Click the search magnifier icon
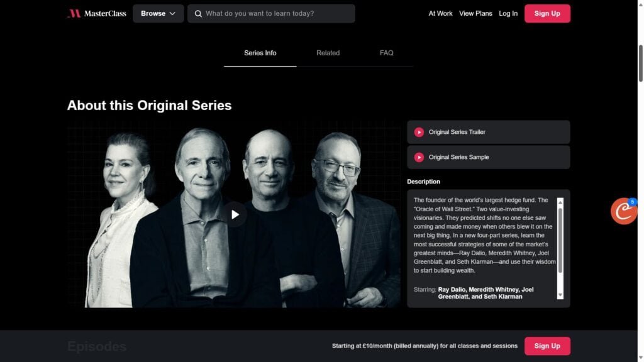This screenshot has width=644, height=362. 198,14
